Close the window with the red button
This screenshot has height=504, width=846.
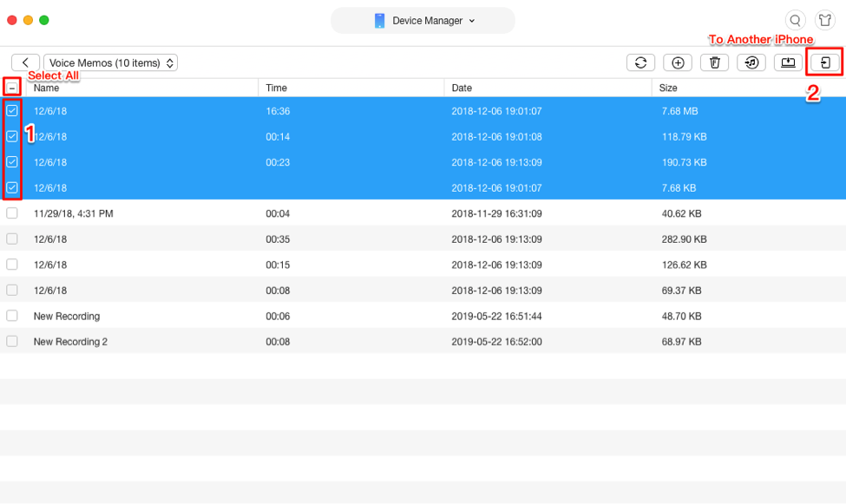(x=12, y=20)
